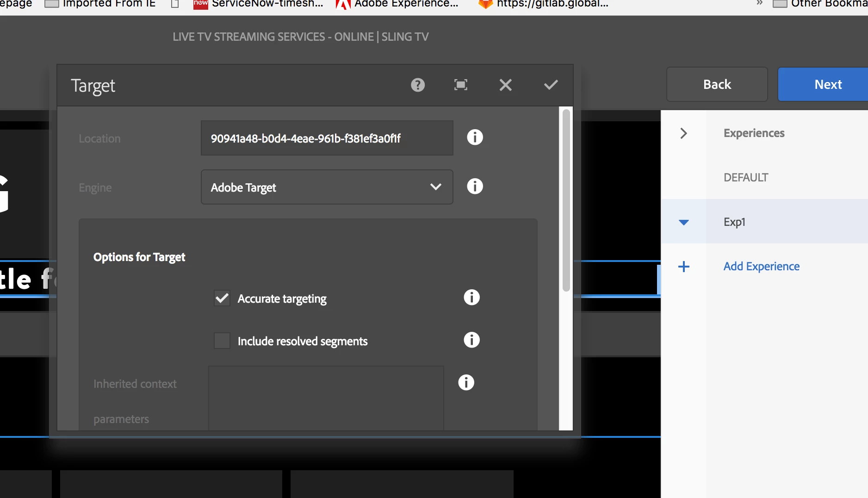The image size is (868, 498).
Task: Open the gitlab.global bookmark
Action: [x=543, y=4]
